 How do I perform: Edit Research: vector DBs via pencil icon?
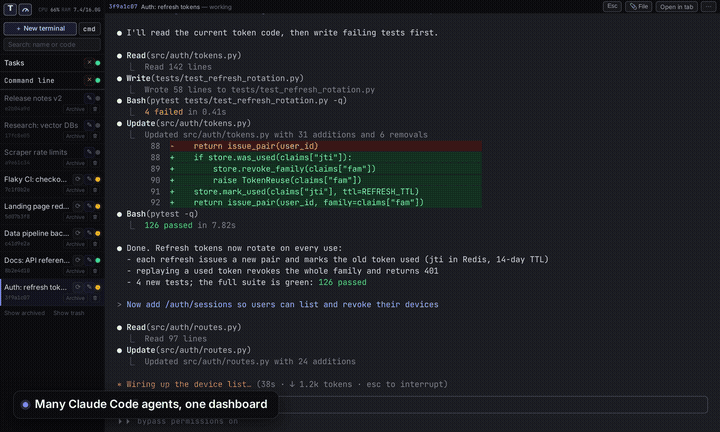[x=89, y=125]
